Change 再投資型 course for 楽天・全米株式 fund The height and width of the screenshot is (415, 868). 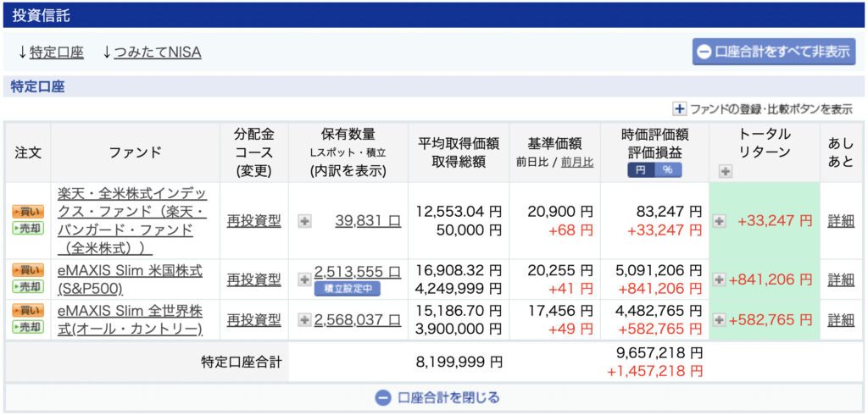tap(254, 221)
